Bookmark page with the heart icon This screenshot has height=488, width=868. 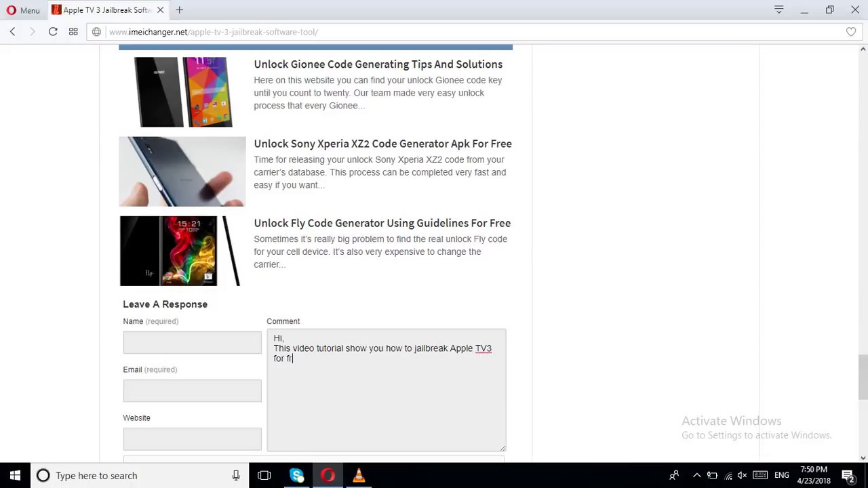851,32
